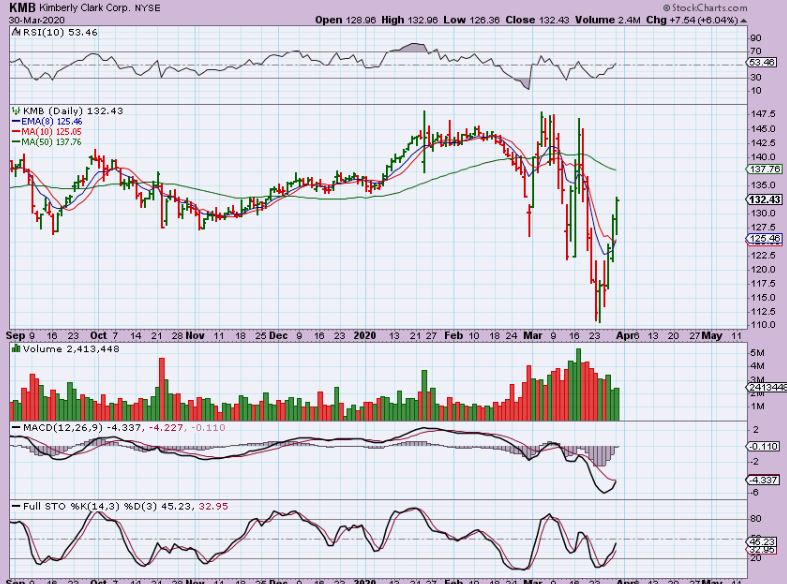Click the NYSE exchange label
The height and width of the screenshot is (584, 787).
pyautogui.click(x=148, y=9)
